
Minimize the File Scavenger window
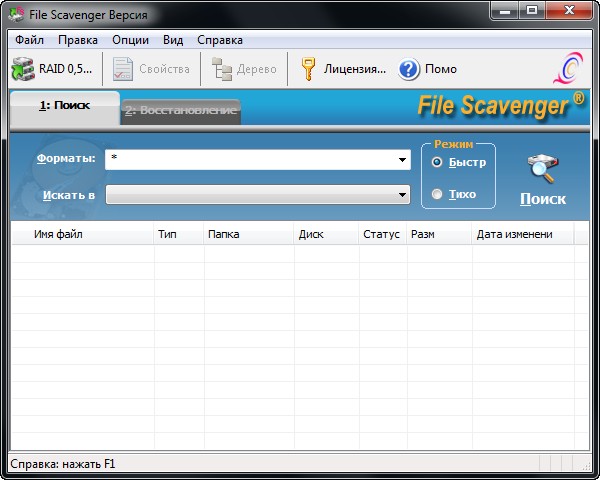point(505,11)
